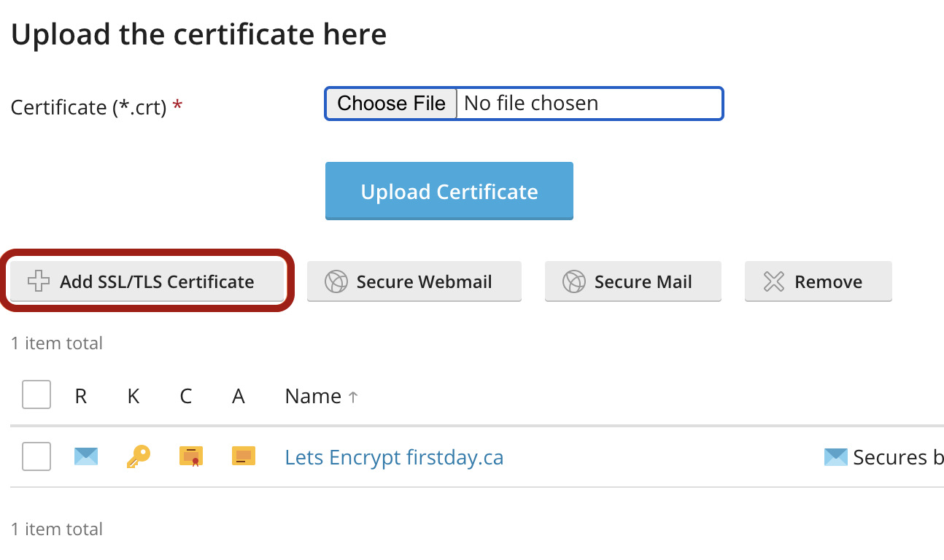Toggle the select-all checkbox in table header

(x=36, y=395)
